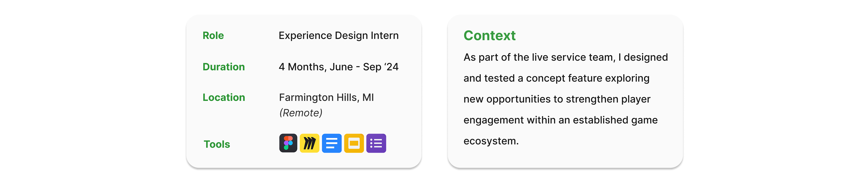This screenshot has width=868, height=190.
Task: Click the words 'I designed' in Context
Action: click(643, 57)
